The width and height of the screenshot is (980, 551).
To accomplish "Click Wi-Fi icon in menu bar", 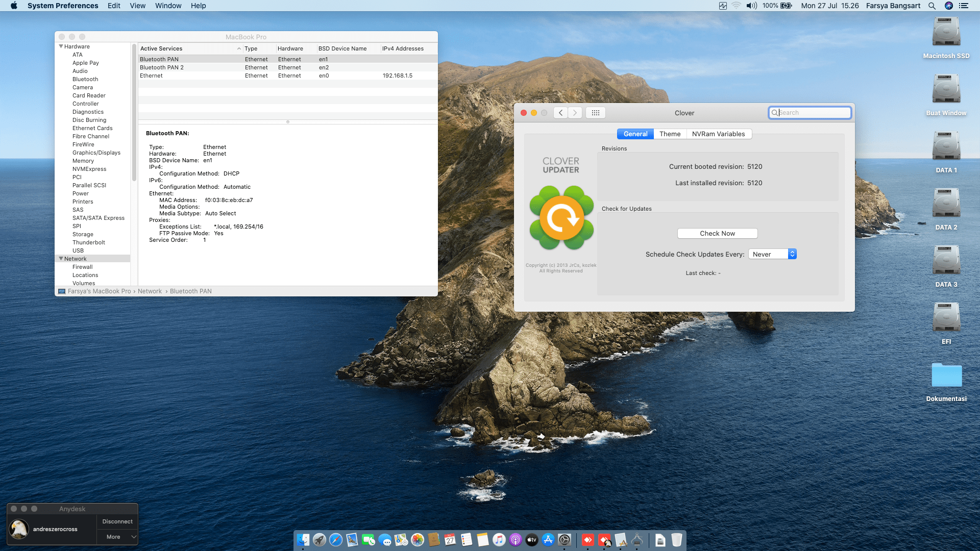I will pyautogui.click(x=736, y=6).
